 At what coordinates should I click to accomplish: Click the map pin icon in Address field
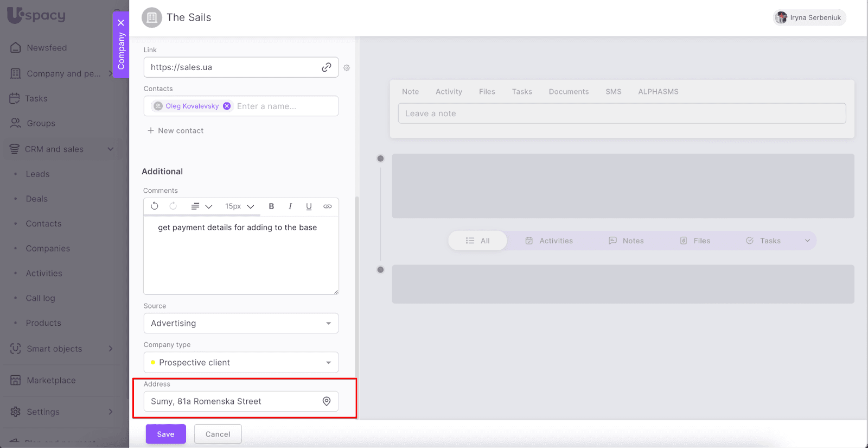coord(327,401)
